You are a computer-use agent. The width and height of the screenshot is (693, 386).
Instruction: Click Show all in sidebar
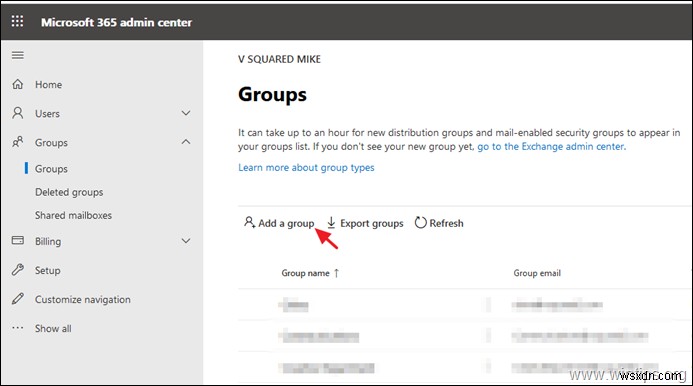(53, 329)
